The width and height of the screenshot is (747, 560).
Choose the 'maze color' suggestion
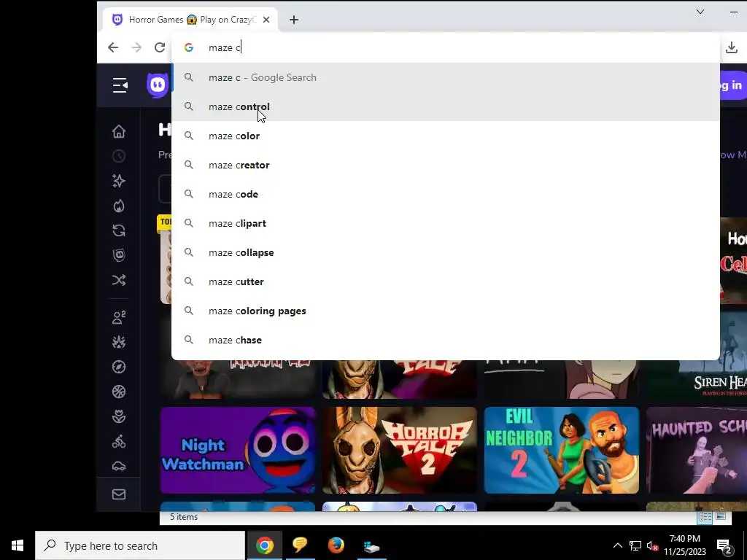point(446,136)
